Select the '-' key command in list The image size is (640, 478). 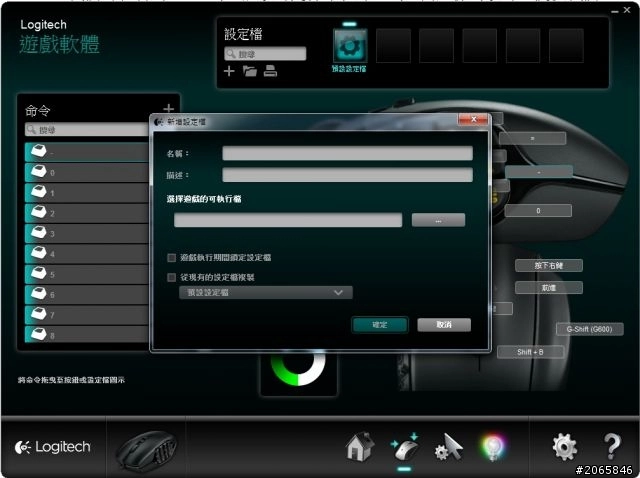(x=87, y=152)
